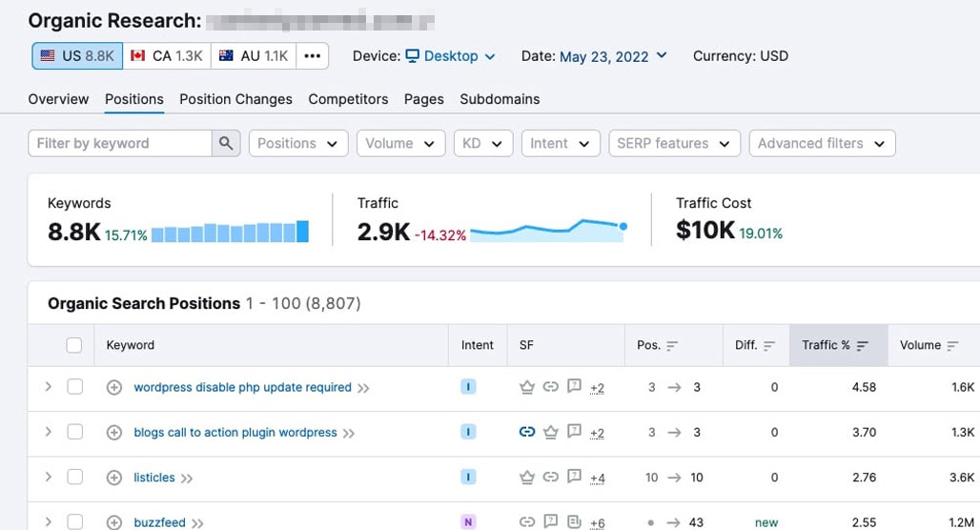Open the double-arrow link next to 'buzzfeed'
The height and width of the screenshot is (530, 980).
click(x=197, y=523)
